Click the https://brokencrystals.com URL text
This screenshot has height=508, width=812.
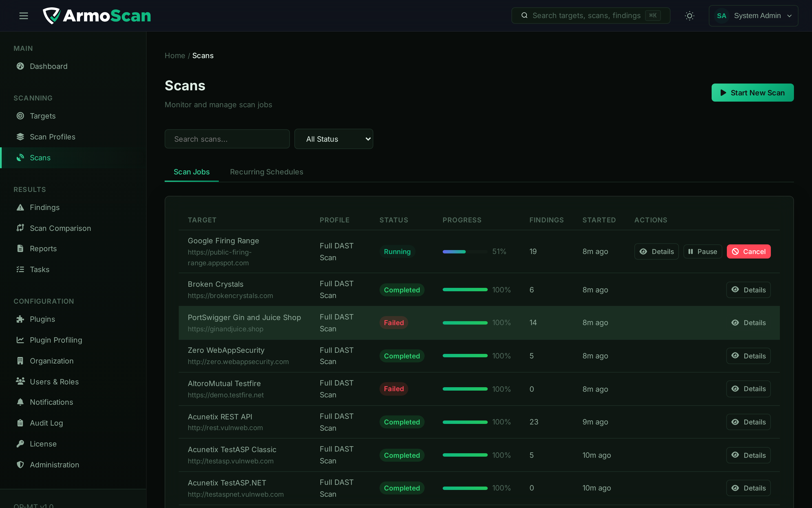[230, 296]
